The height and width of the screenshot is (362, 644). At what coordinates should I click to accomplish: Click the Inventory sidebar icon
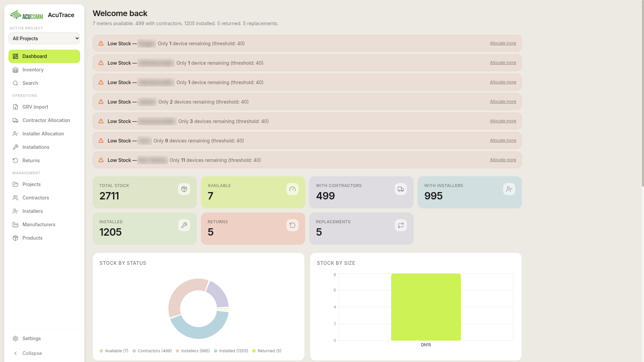(x=15, y=70)
